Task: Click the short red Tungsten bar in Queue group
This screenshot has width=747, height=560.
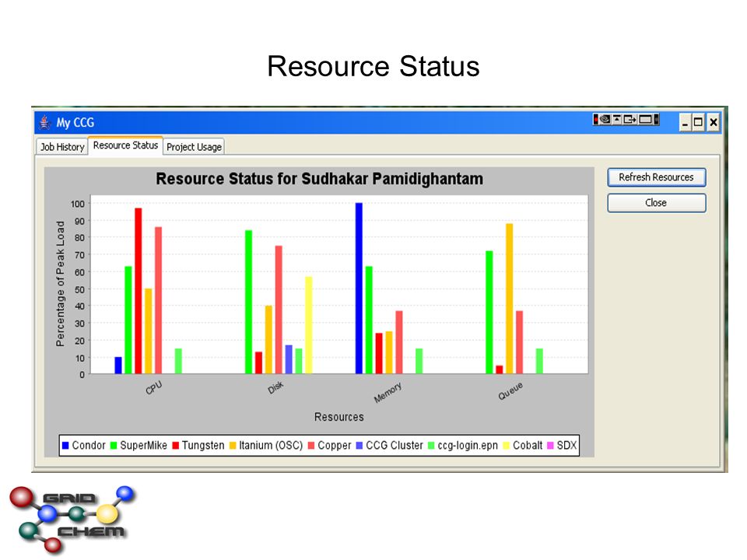Action: [x=500, y=369]
